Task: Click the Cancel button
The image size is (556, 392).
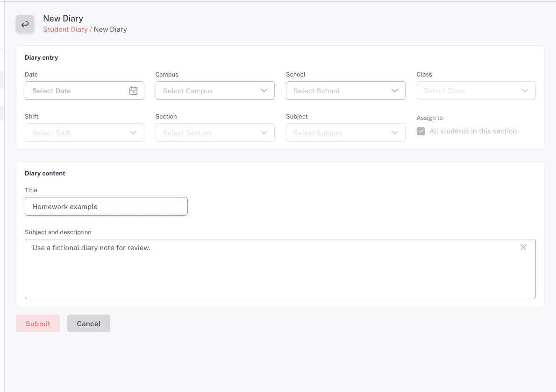Action: click(x=89, y=324)
